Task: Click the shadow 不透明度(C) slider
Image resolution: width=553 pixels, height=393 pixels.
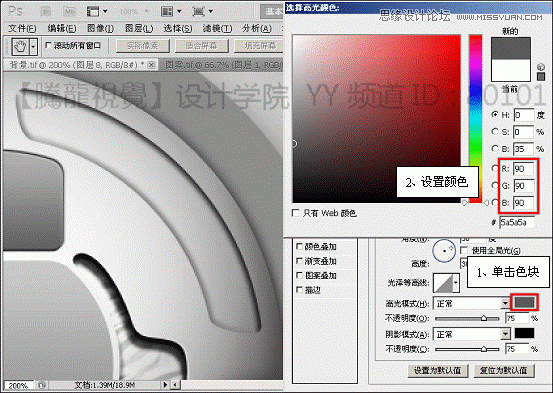Action: click(x=467, y=349)
